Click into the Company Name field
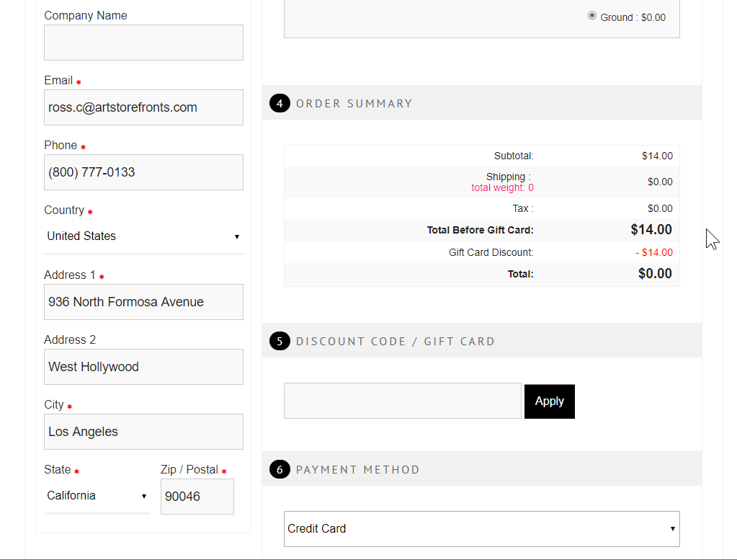This screenshot has height=560, width=737. [x=143, y=43]
